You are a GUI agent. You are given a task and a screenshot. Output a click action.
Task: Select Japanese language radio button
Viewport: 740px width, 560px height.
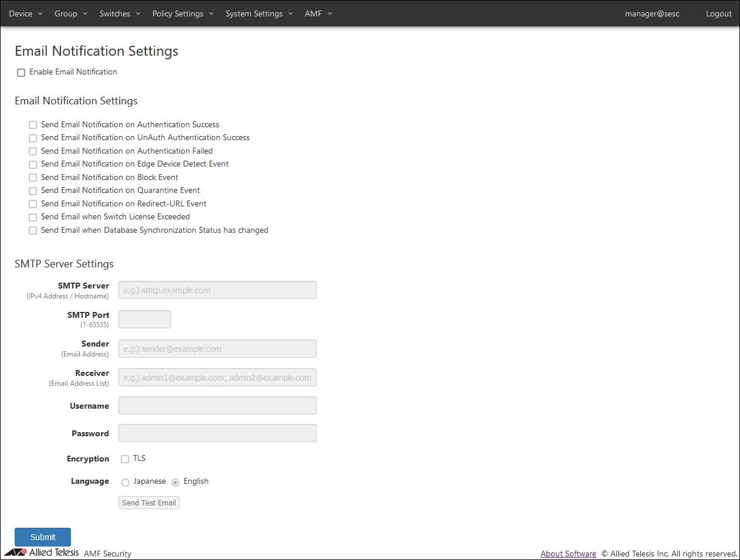click(x=125, y=483)
